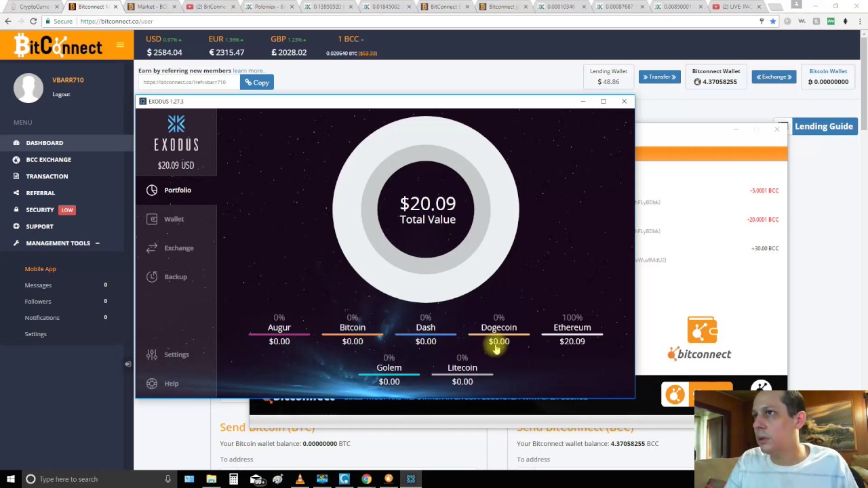The image size is (868, 488).
Task: Open Wallet section in Exodus
Action: pyautogui.click(x=176, y=219)
